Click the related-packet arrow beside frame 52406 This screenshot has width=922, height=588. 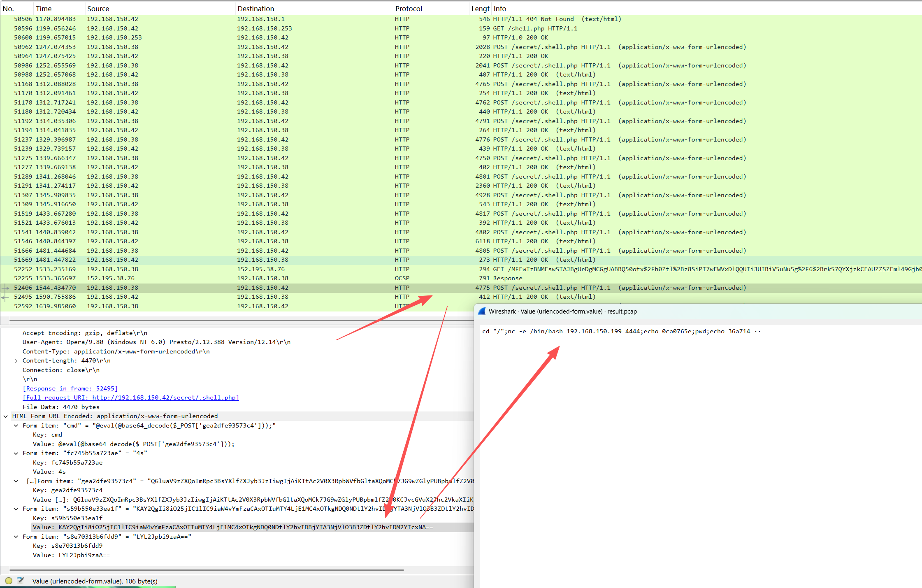coord(5,288)
